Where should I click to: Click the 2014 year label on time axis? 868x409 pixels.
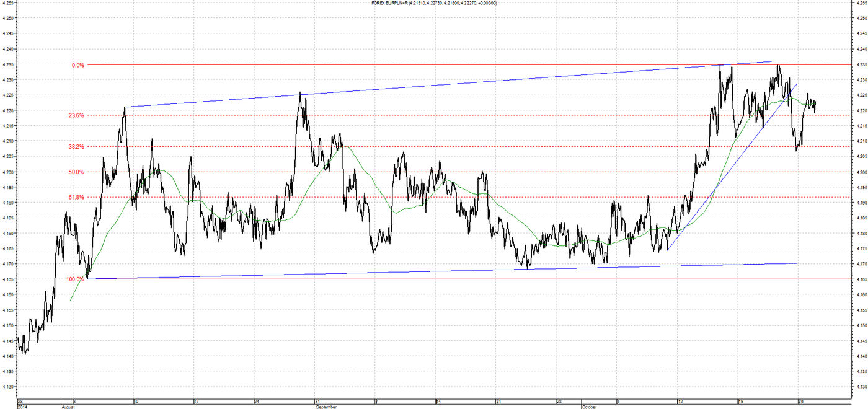coord(22,407)
